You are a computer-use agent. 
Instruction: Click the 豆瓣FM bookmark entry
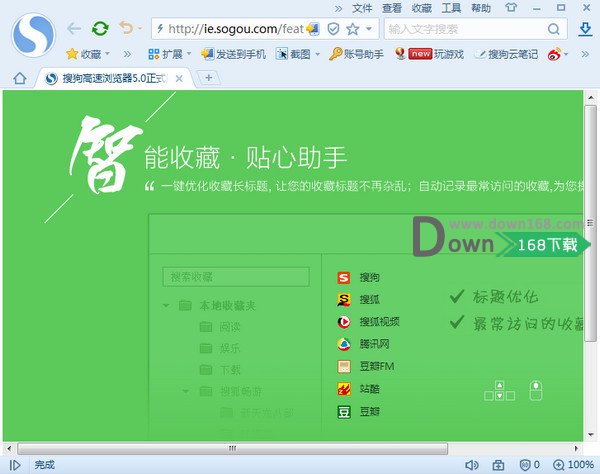pos(366,366)
